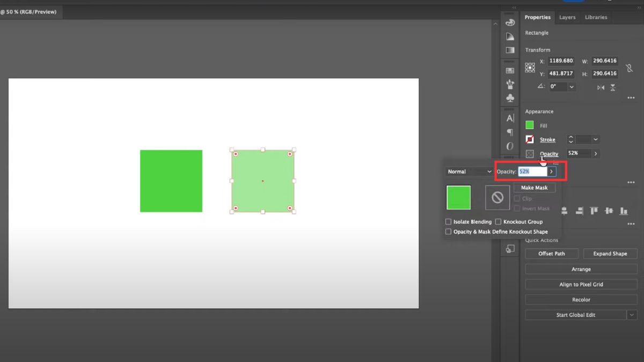
Task: Click the Stroke none swatch
Action: (530, 139)
